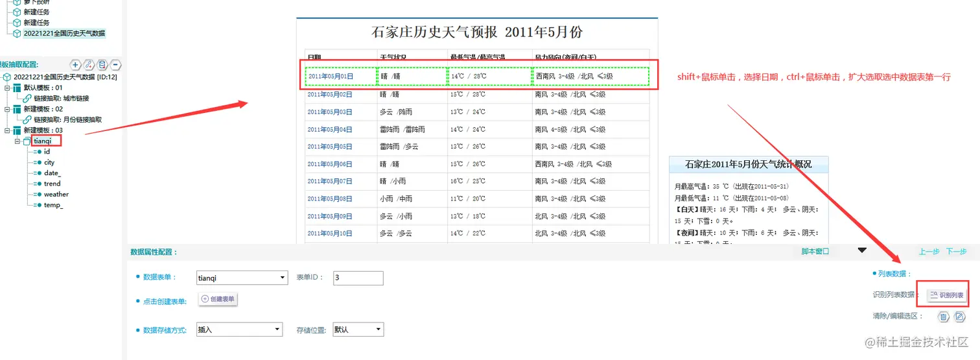Click the 创建表单 button
980x360 pixels.
tap(218, 299)
